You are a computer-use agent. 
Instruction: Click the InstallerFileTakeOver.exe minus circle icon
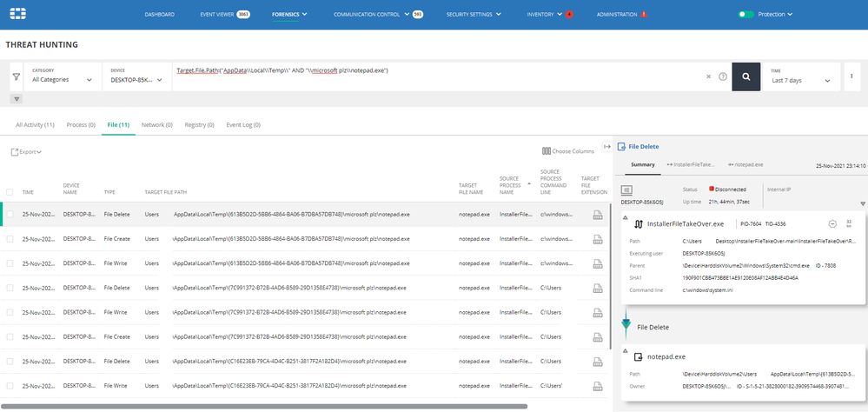pyautogui.click(x=832, y=223)
